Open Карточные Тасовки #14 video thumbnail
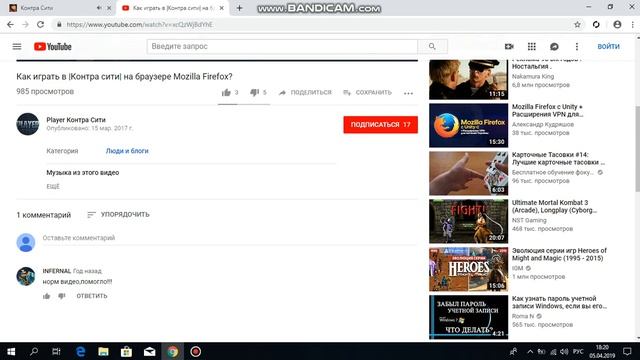 [x=469, y=173]
